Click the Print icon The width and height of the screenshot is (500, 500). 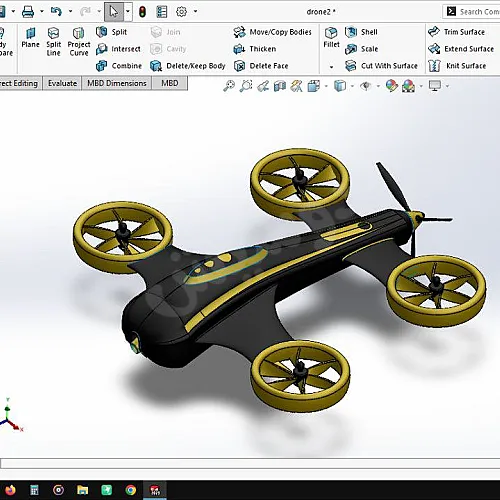tap(28, 12)
